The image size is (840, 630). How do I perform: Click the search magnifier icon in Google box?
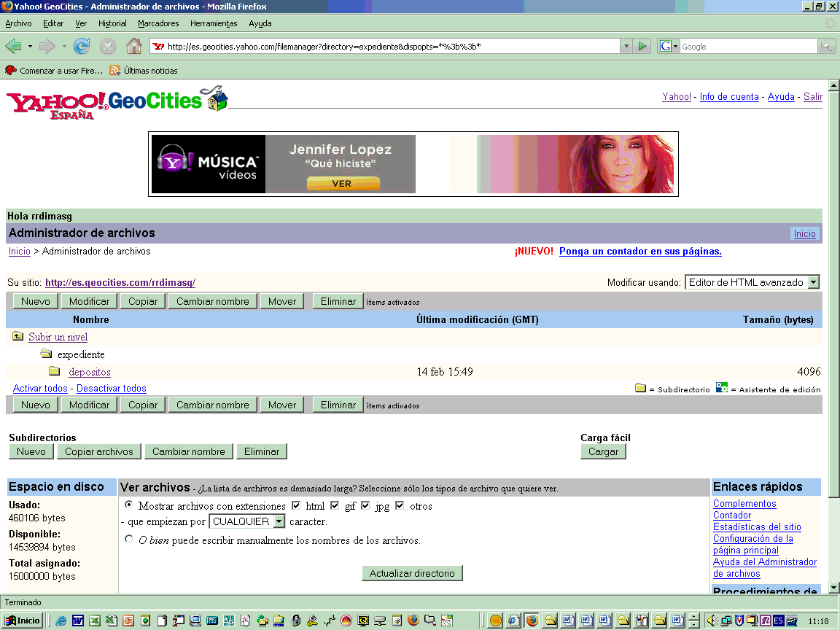827,46
